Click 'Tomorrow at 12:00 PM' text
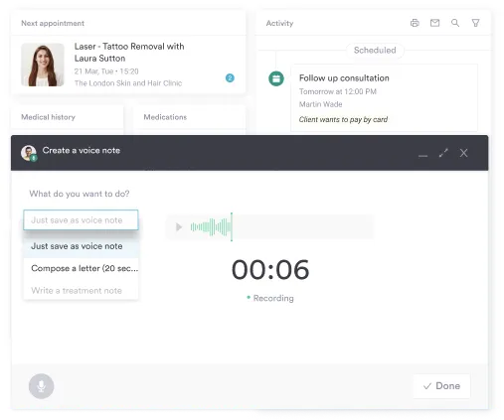The height and width of the screenshot is (420, 504). 338,91
